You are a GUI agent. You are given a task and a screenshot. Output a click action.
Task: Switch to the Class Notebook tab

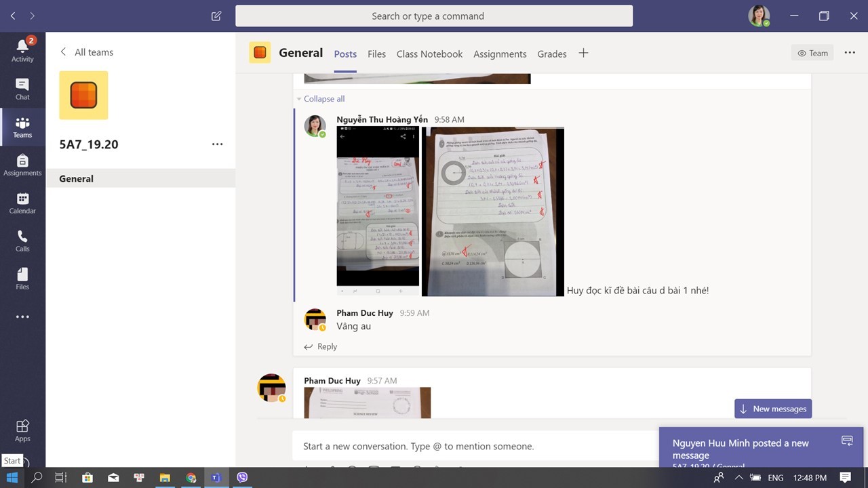pyautogui.click(x=429, y=54)
